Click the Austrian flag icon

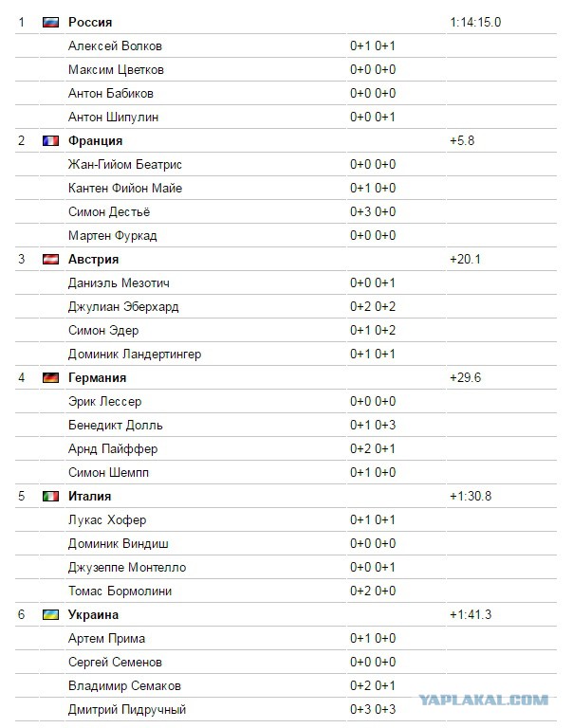click(x=50, y=259)
